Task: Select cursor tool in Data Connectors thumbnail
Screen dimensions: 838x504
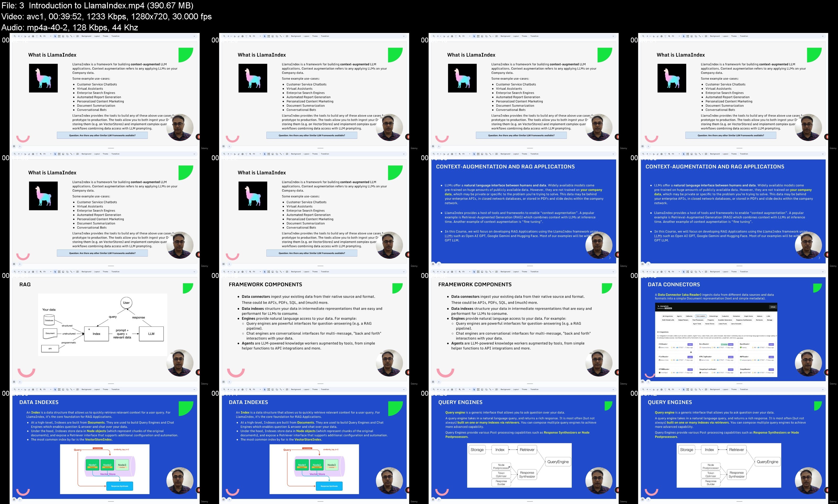Action: point(684,272)
